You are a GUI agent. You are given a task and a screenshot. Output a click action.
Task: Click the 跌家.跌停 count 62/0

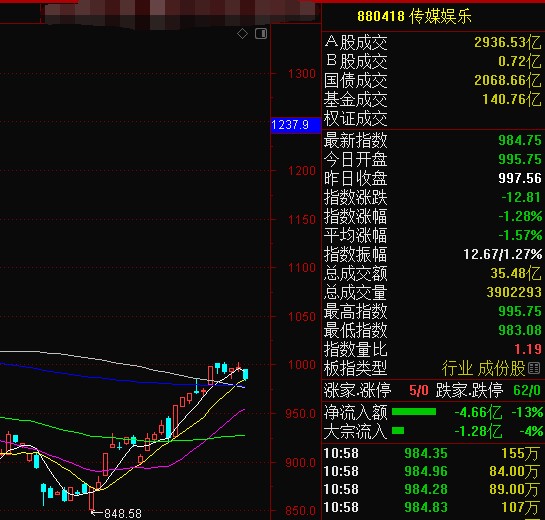point(527,391)
